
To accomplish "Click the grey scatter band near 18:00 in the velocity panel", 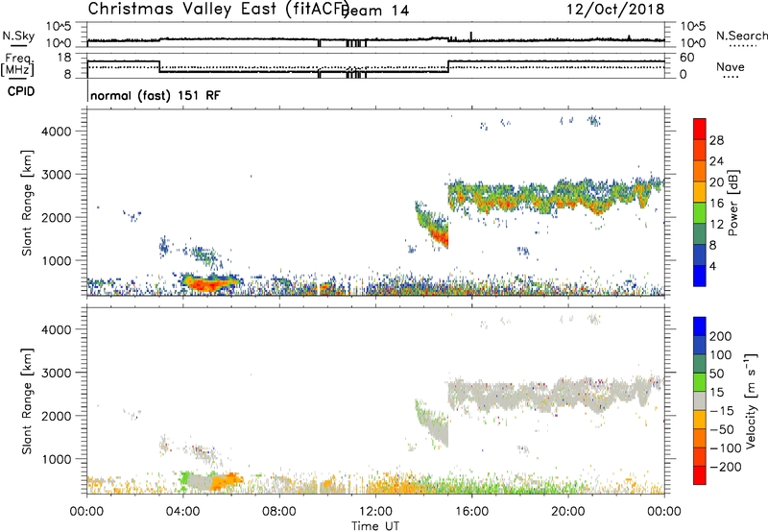I will click(554, 396).
